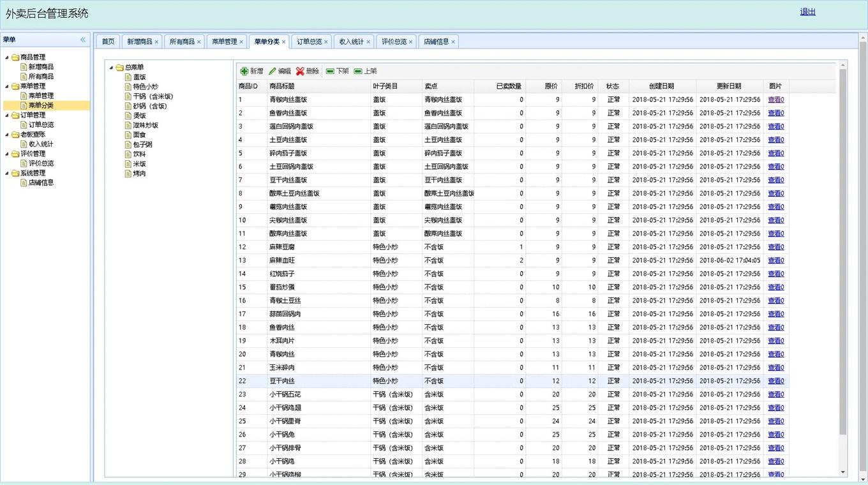Select 收入统计 in the sidebar tree
The width and height of the screenshot is (868, 485).
tap(41, 144)
